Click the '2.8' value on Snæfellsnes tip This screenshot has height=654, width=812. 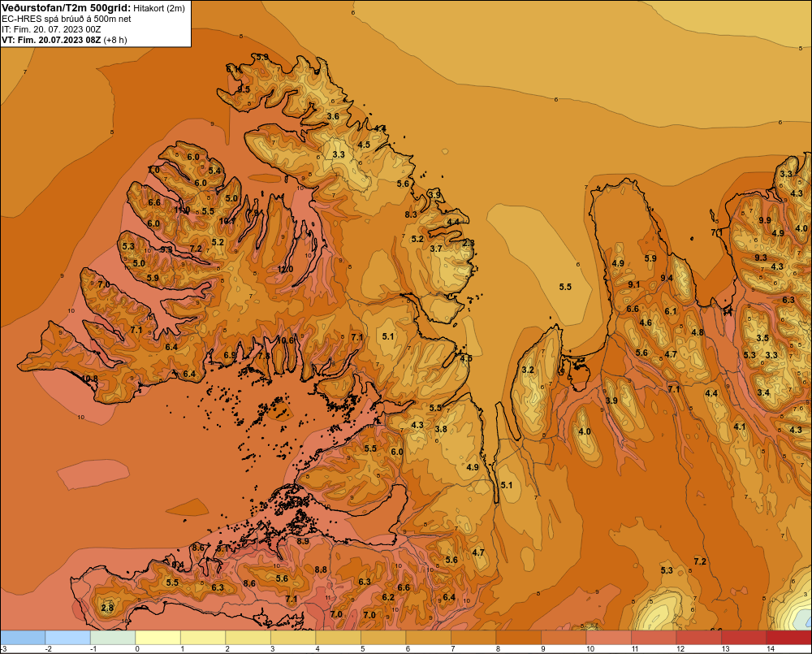click(107, 608)
